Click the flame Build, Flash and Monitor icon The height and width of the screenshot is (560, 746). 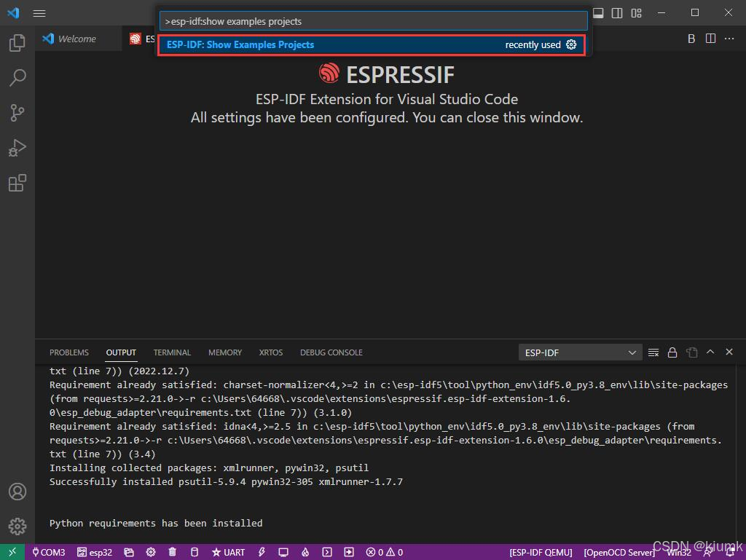coord(305,553)
